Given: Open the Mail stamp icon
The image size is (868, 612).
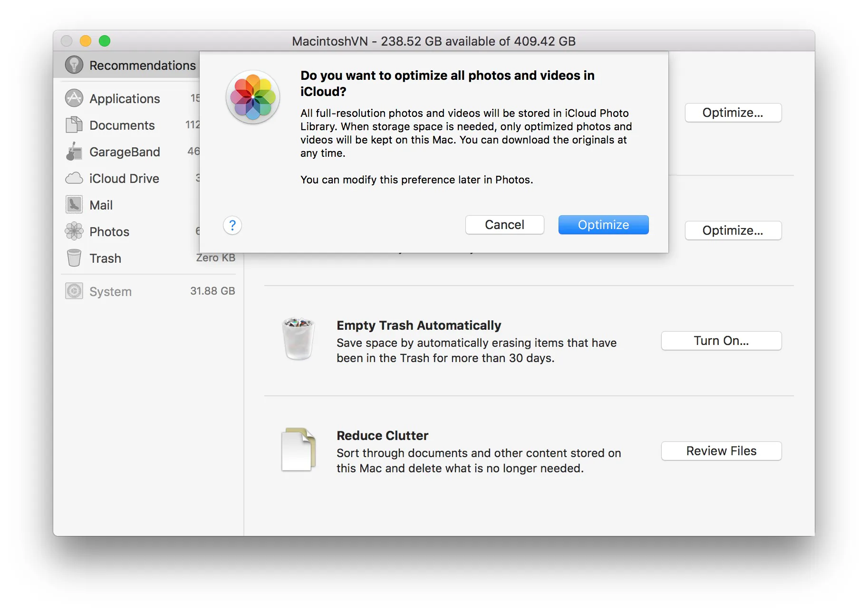Looking at the screenshot, I should coord(74,205).
